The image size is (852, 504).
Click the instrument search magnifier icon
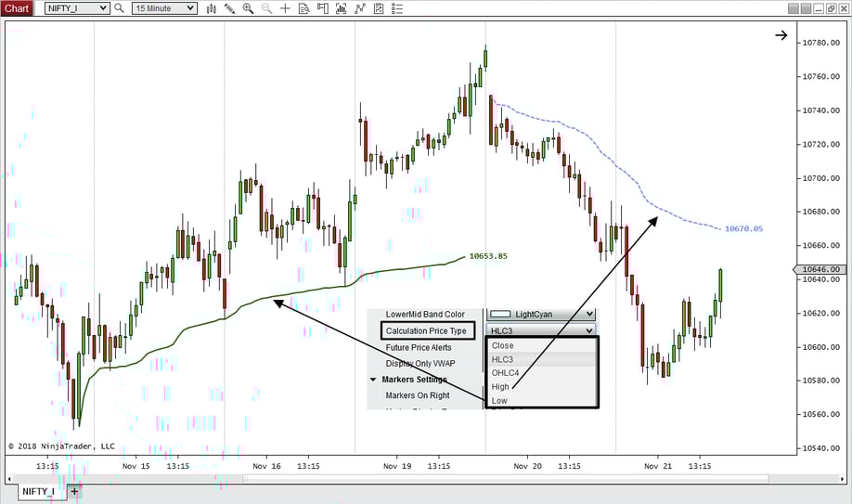pyautogui.click(x=119, y=8)
